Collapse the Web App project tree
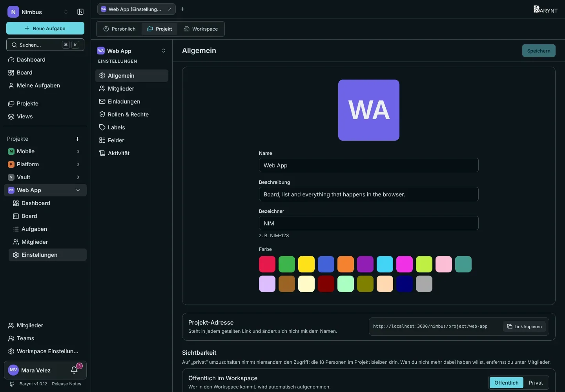This screenshot has height=392, width=565. coord(78,190)
